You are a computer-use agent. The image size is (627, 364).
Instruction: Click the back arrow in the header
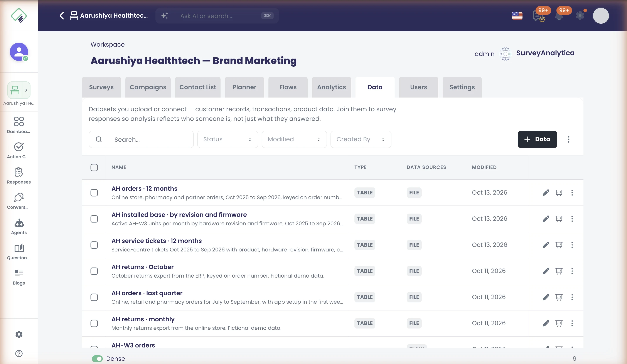pyautogui.click(x=62, y=16)
